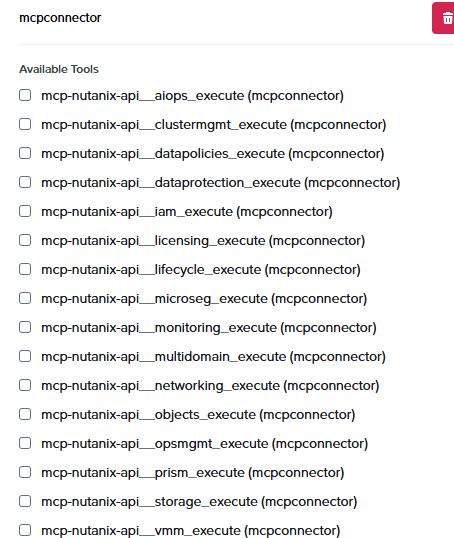The height and width of the screenshot is (538, 454).
Task: Tick the networking_execute checkbox
Action: (25, 385)
